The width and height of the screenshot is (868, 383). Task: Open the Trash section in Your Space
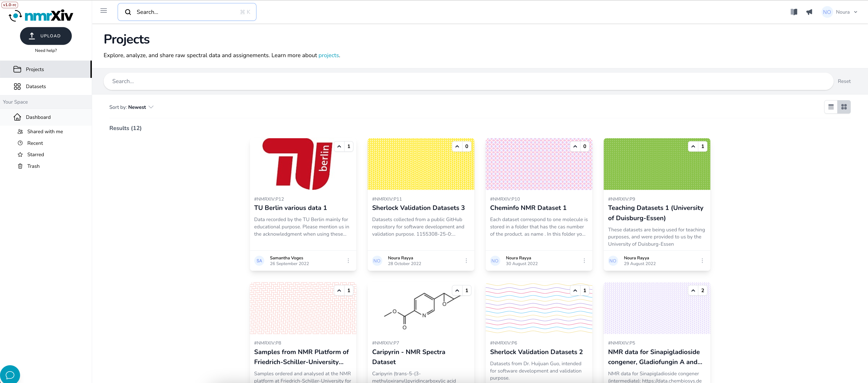[x=33, y=166]
